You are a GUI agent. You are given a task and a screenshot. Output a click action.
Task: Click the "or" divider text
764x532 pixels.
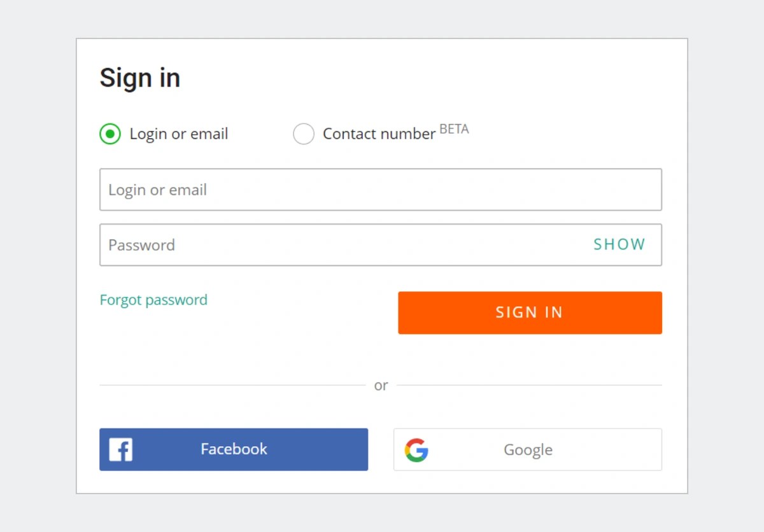pyautogui.click(x=381, y=386)
